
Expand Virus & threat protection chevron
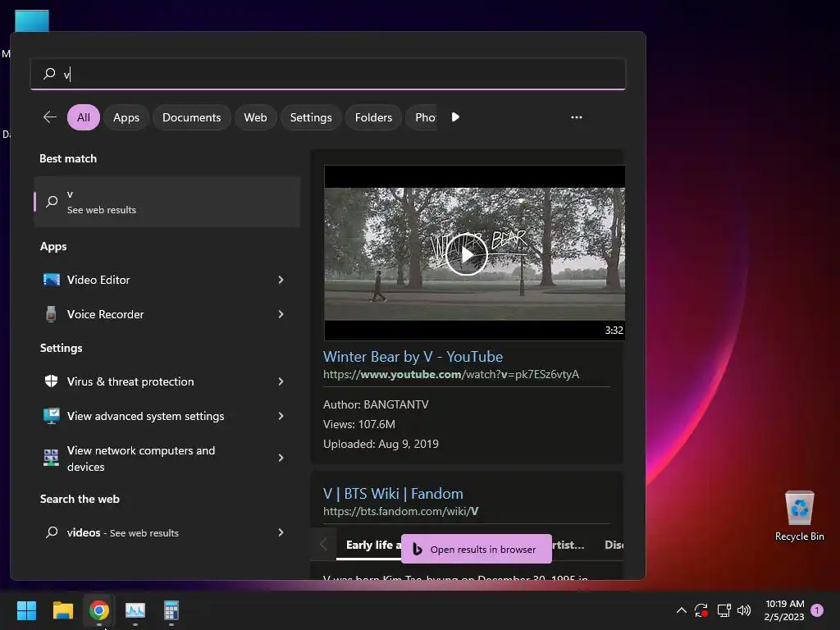click(x=281, y=381)
